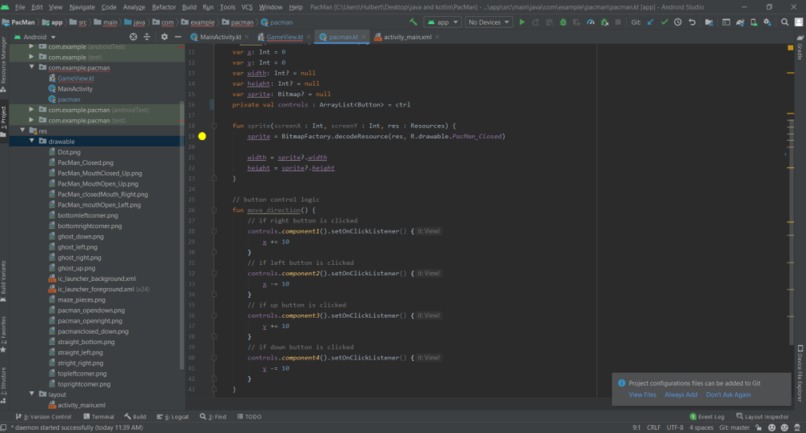Open the SDK Manager icon
This screenshot has width=806, height=433.
pos(767,22)
